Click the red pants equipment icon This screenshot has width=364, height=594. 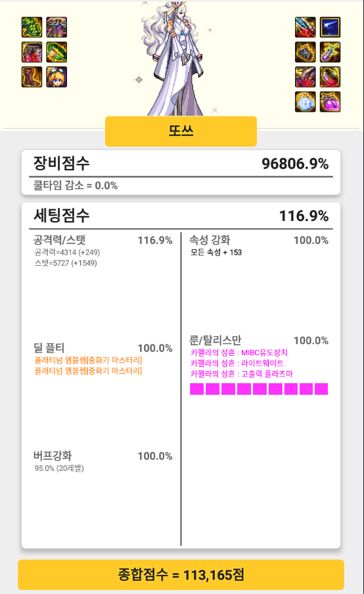pyautogui.click(x=32, y=52)
